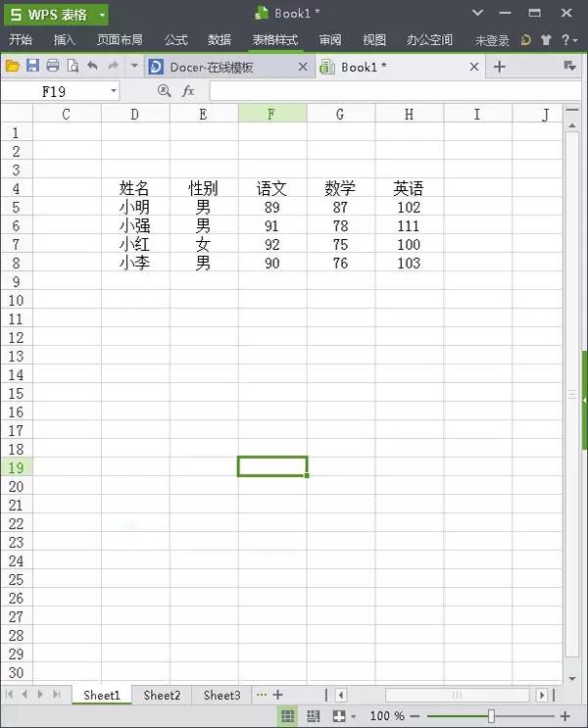
Task: Select cell with text 女
Action: coord(204,244)
